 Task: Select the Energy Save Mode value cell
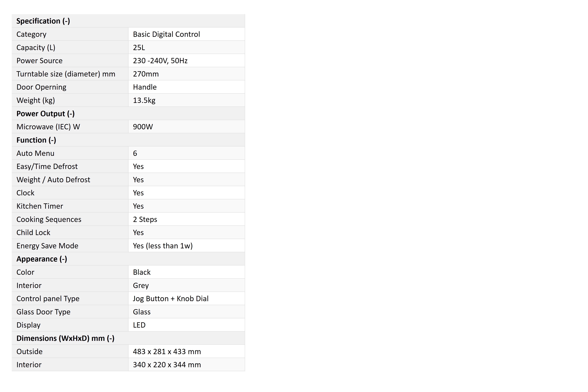click(187, 246)
